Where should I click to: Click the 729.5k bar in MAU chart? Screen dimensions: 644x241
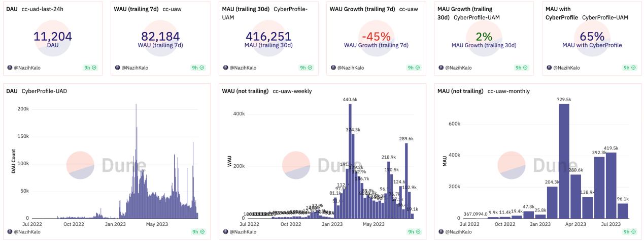pyautogui.click(x=564, y=161)
